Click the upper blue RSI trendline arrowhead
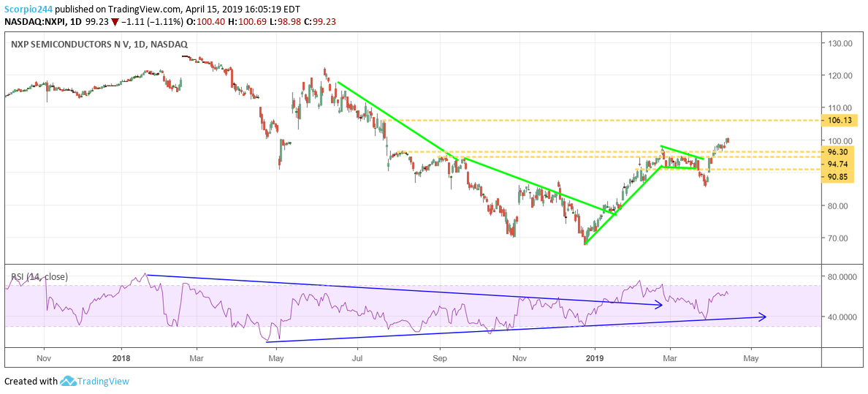The image size is (868, 394). (x=659, y=304)
